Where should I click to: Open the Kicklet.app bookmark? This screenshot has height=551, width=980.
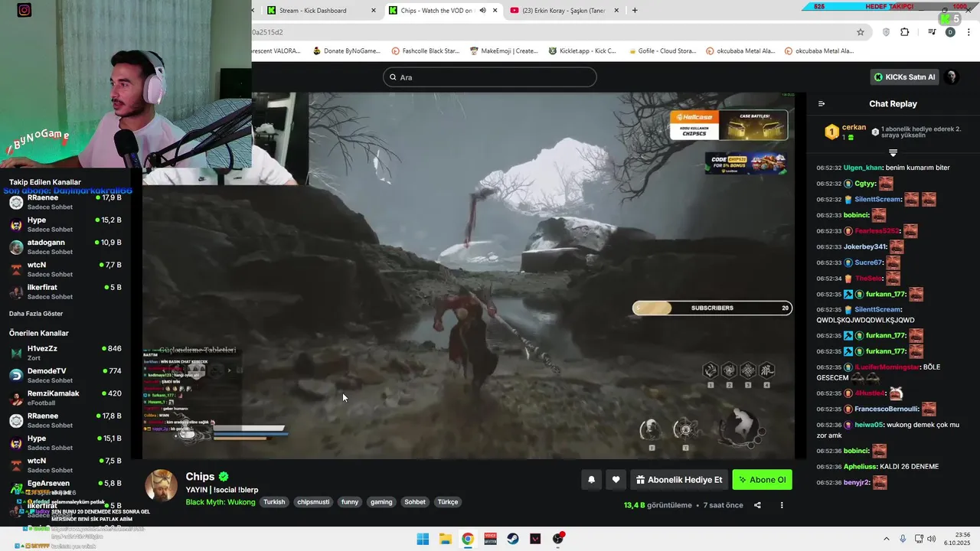point(582,51)
